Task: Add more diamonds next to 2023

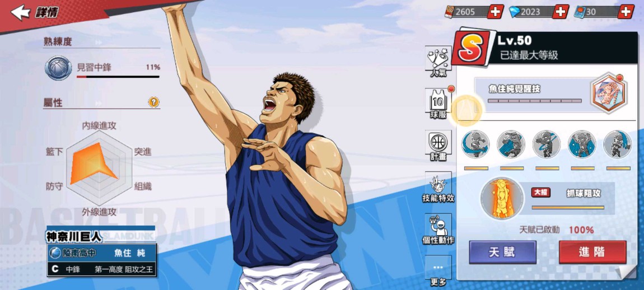Action: [x=560, y=12]
